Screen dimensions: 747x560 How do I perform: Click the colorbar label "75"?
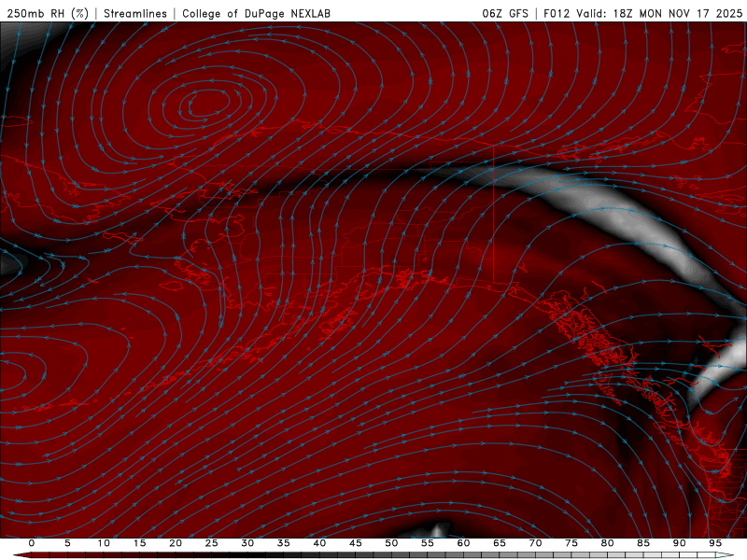click(x=571, y=543)
